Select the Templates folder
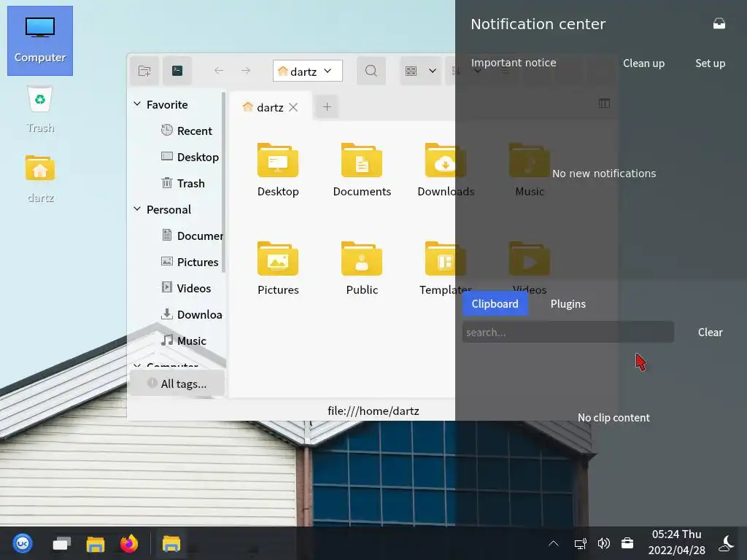 pyautogui.click(x=446, y=268)
